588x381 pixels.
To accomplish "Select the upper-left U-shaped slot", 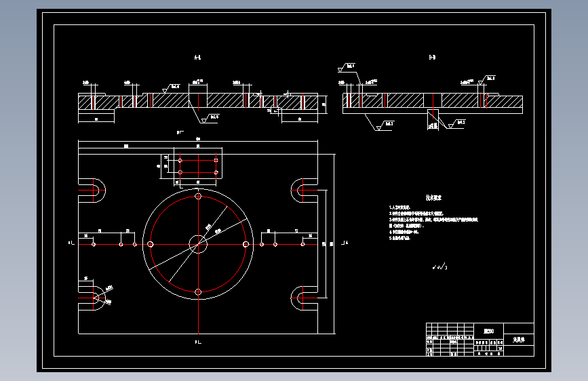I will tap(92, 190).
